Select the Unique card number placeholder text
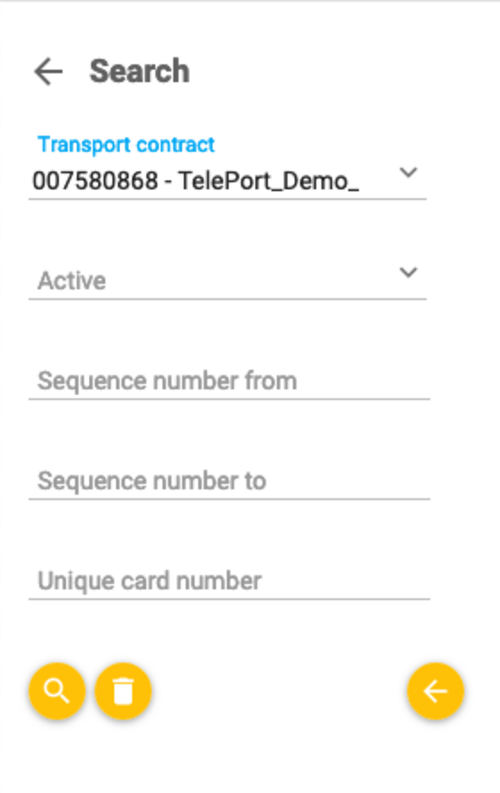The height and width of the screenshot is (793, 500). tap(150, 581)
